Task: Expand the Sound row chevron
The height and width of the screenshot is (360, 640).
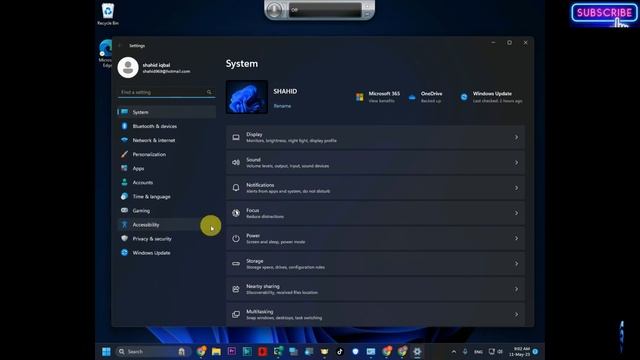Action: (x=516, y=162)
